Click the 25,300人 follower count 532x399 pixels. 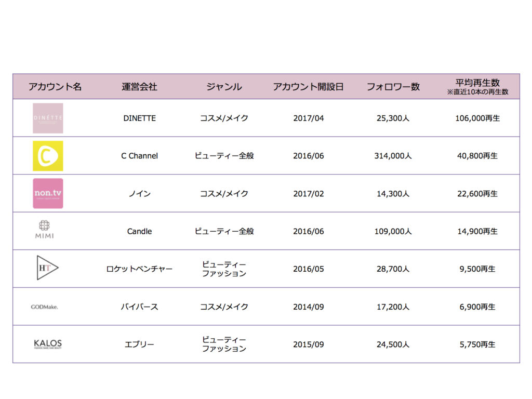tap(393, 118)
